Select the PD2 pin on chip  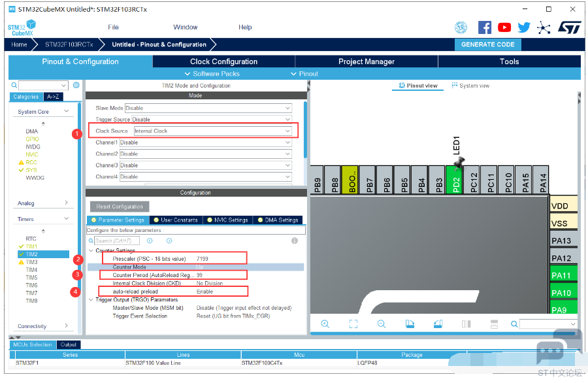(455, 180)
